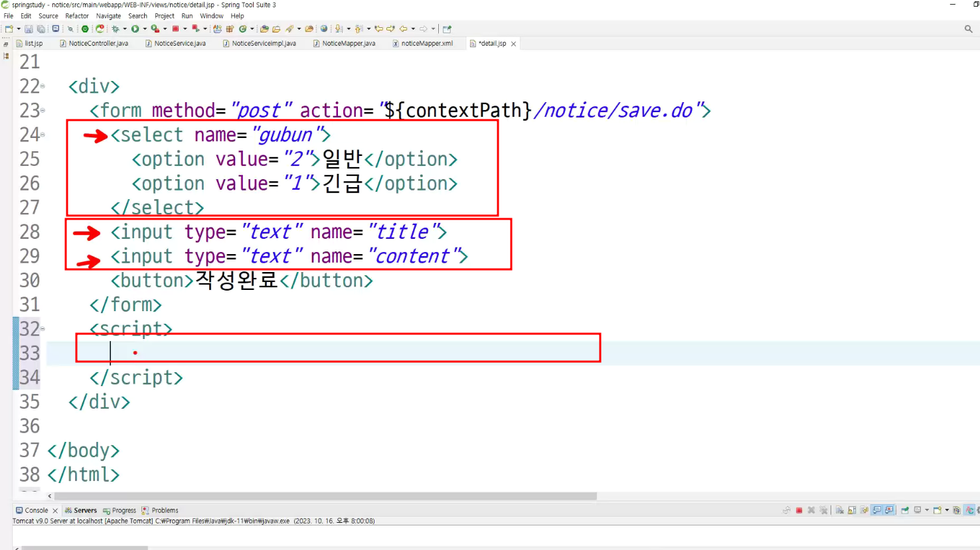Click the Save icon in the toolbar
The width and height of the screenshot is (980, 550).
(29, 29)
